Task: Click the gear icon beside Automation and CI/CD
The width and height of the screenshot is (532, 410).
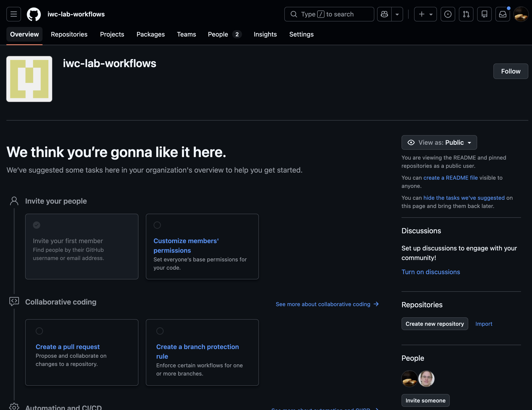Action: [x=14, y=407]
